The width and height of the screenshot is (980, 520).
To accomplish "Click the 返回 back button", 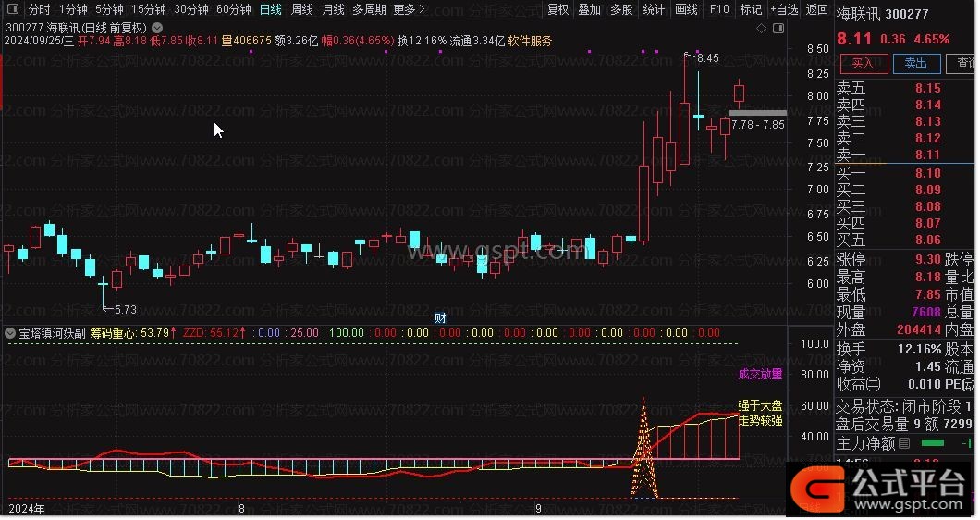I will click(817, 9).
